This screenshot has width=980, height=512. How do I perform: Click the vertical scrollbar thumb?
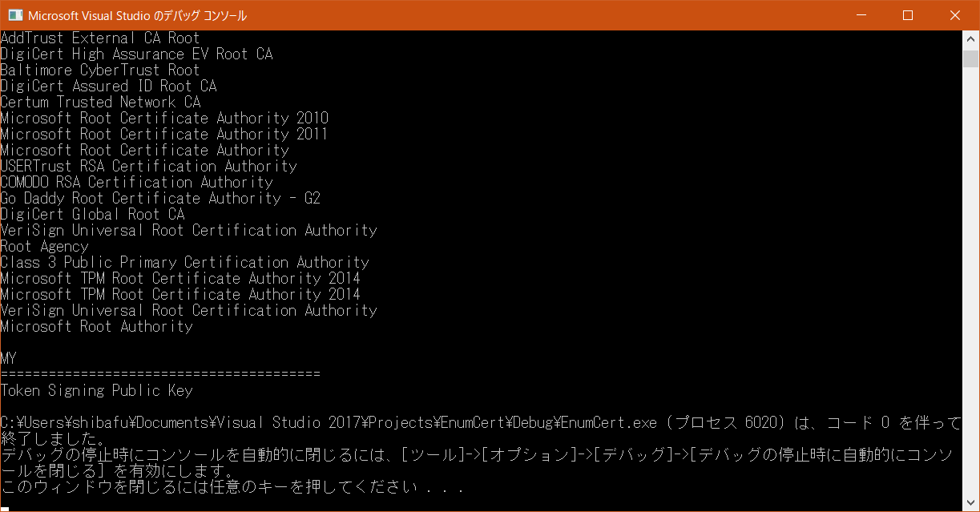pos(971,58)
